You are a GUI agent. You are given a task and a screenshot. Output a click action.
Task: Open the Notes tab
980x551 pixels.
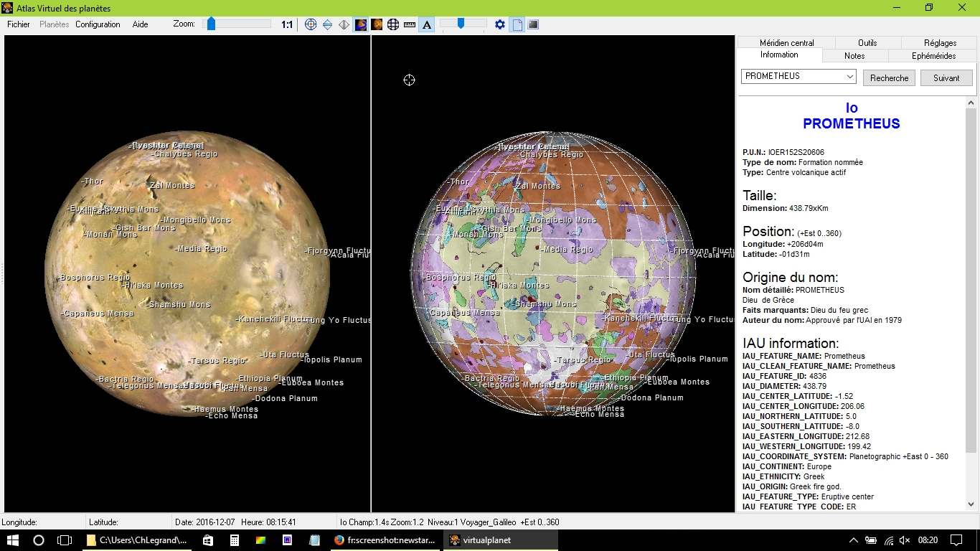tap(854, 56)
